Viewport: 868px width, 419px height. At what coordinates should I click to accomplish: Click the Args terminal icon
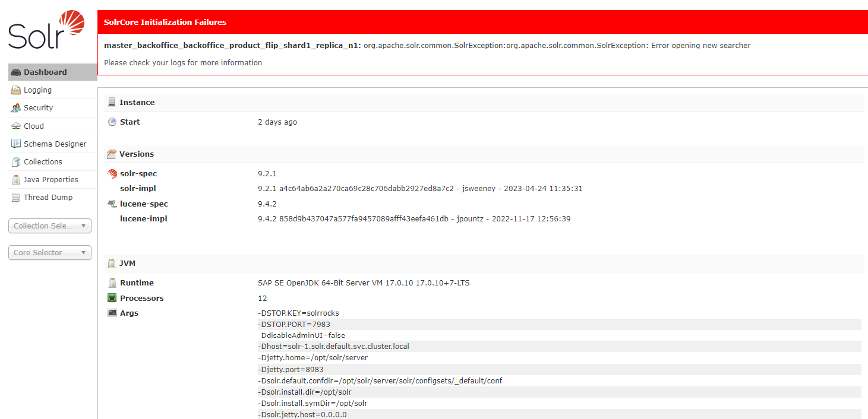click(112, 313)
